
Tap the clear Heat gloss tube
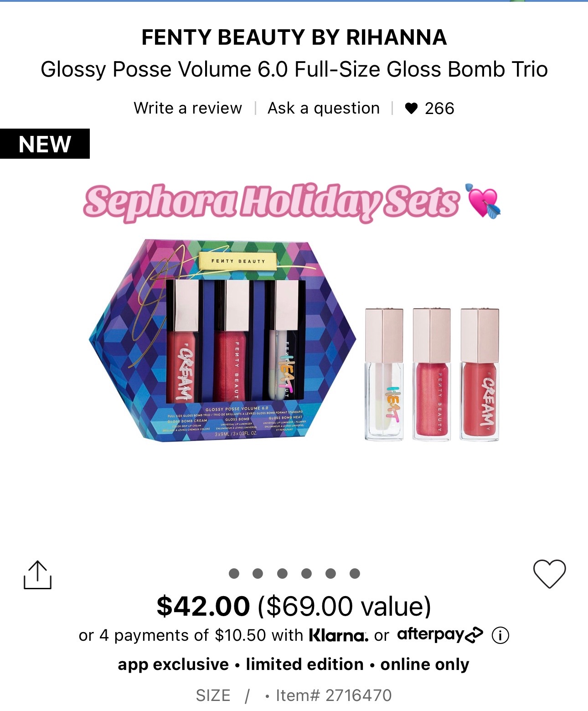[x=384, y=374]
